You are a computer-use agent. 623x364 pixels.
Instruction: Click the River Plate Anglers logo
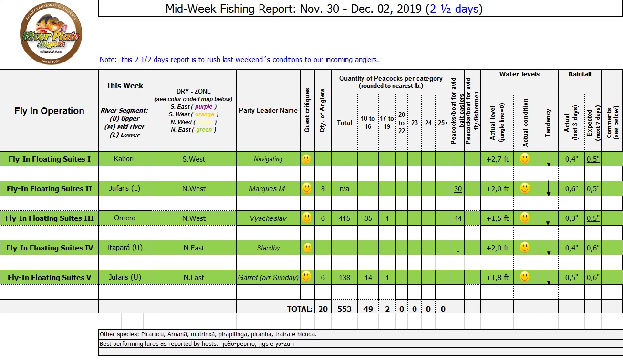pos(51,35)
